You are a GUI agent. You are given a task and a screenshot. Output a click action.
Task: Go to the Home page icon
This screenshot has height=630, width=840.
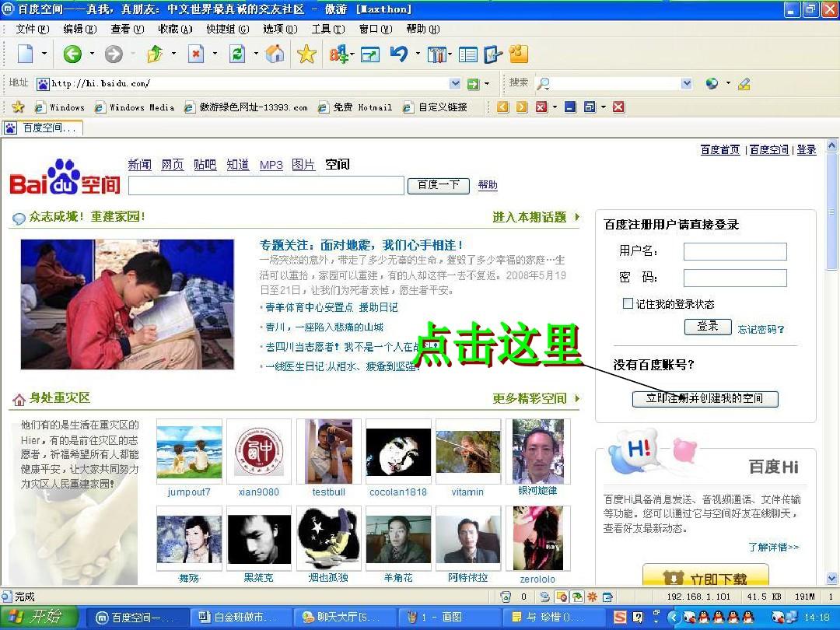tap(275, 54)
